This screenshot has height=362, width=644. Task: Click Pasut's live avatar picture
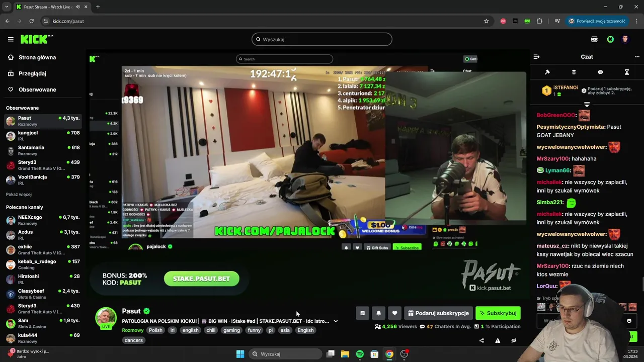click(x=106, y=318)
